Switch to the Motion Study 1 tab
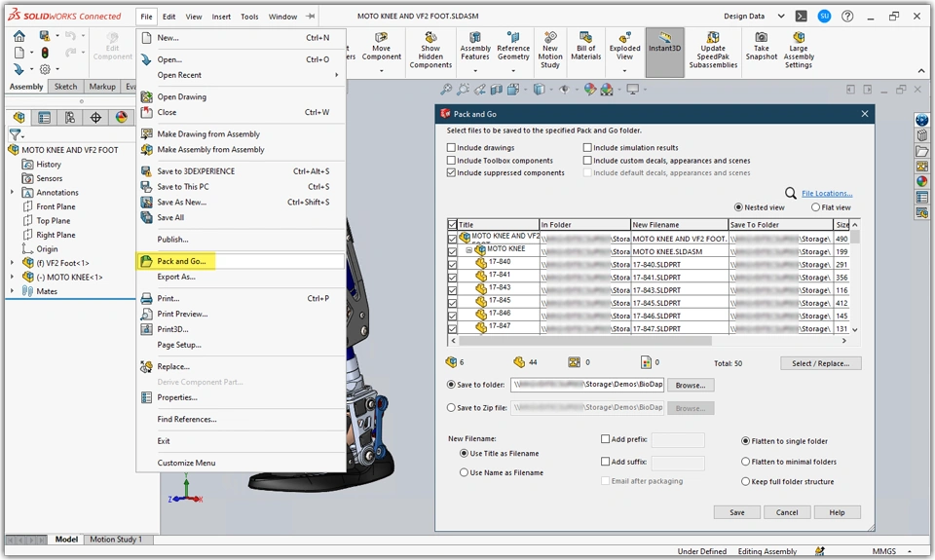This screenshot has height=560, width=935. pyautogui.click(x=116, y=540)
